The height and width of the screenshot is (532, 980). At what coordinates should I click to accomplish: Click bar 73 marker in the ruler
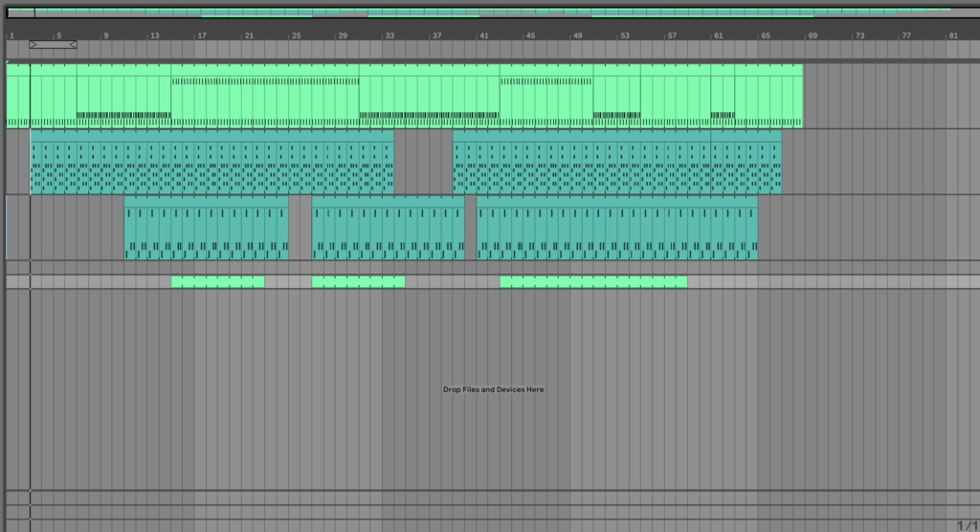[x=858, y=35]
